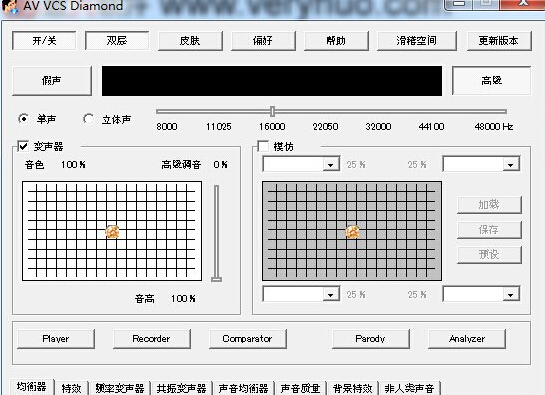Screen dimensions: 545x395
Task: Toggle the 开/关 on/off button
Action: 44,41
